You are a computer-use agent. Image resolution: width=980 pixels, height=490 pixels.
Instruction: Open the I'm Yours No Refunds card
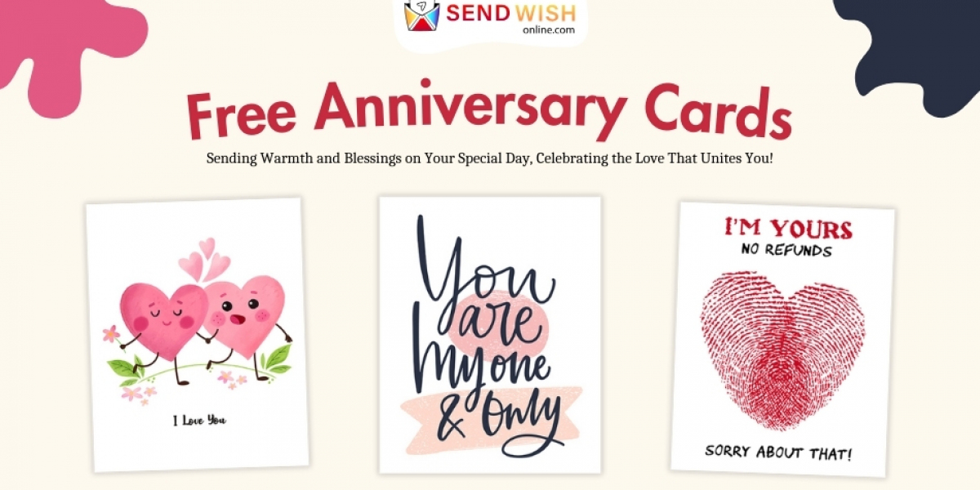[x=783, y=339]
